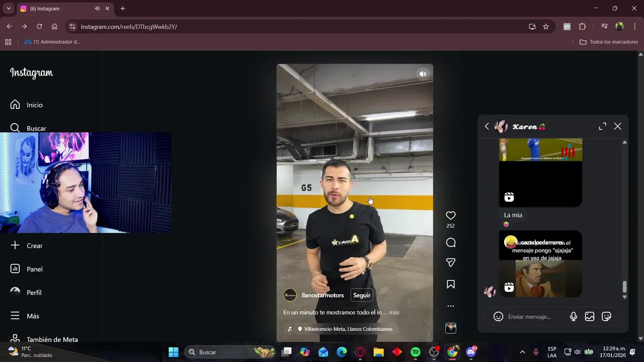Click the browser Back arrow
The width and height of the screenshot is (644, 362).
(x=9, y=27)
